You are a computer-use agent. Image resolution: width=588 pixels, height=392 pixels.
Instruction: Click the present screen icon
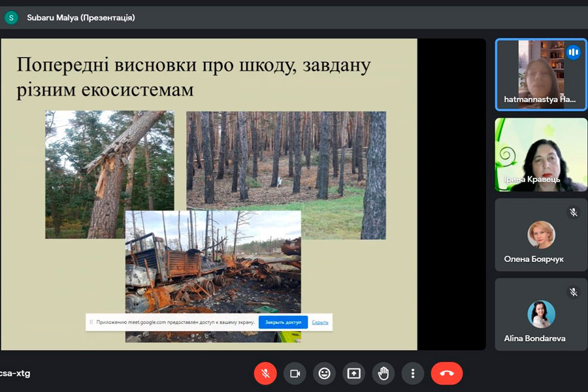pos(353,373)
